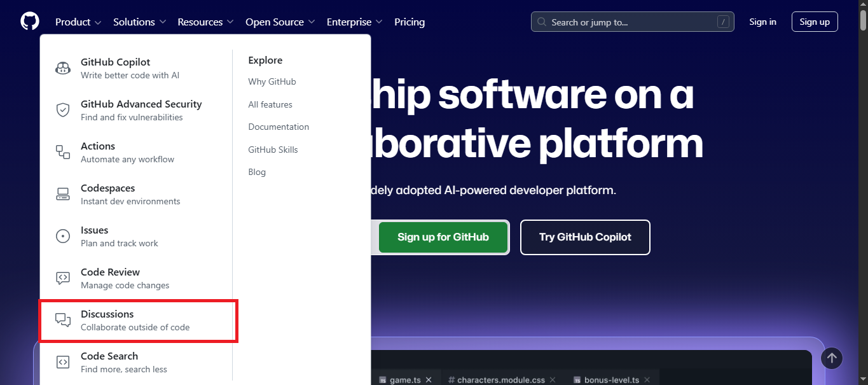Click the GitHub Advanced Security shield icon
The width and height of the screenshot is (868, 385).
62,109
